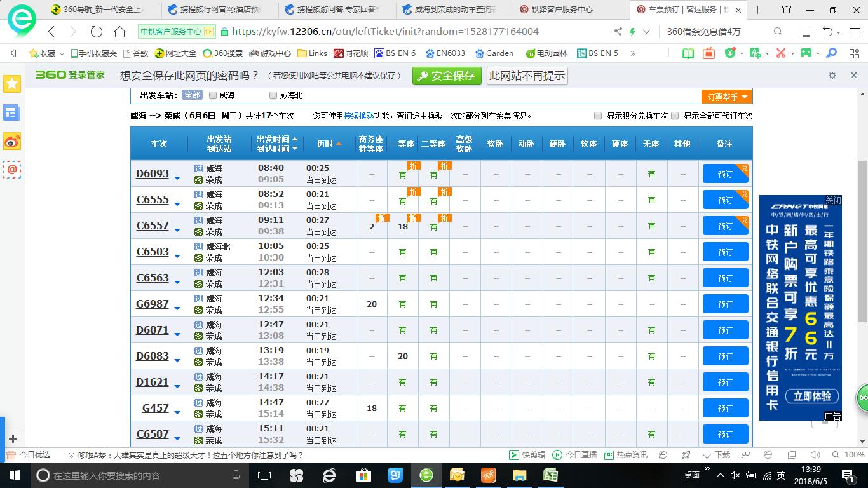Book train C6503 with 预订 button

725,252
